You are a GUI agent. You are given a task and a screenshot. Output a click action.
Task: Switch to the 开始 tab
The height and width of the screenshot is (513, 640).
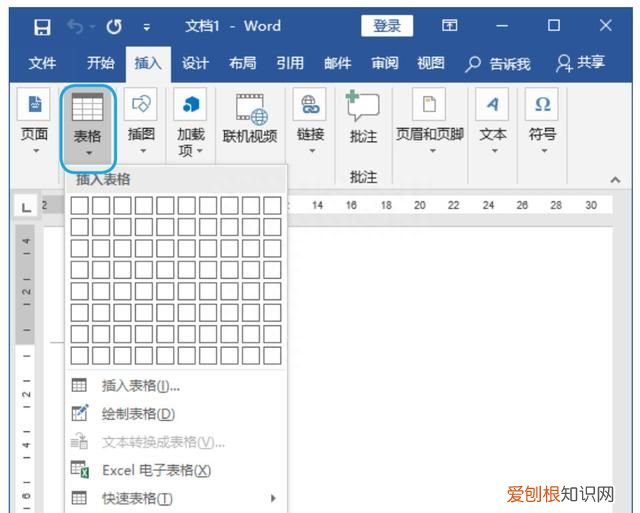[100, 63]
